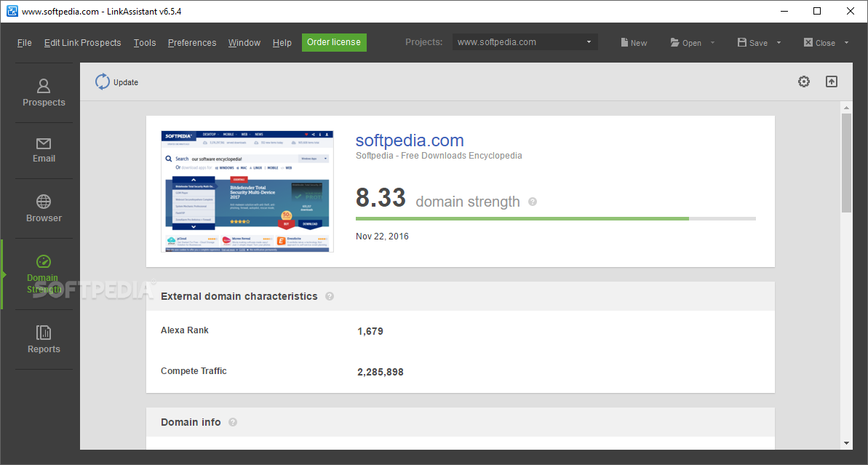Open the Edit Link Prospects menu

(82, 43)
